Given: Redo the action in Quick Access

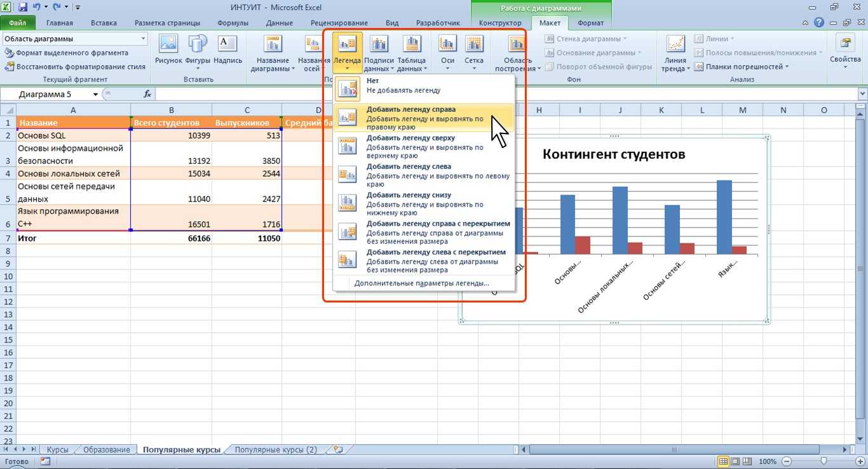Looking at the screenshot, I should (x=56, y=8).
